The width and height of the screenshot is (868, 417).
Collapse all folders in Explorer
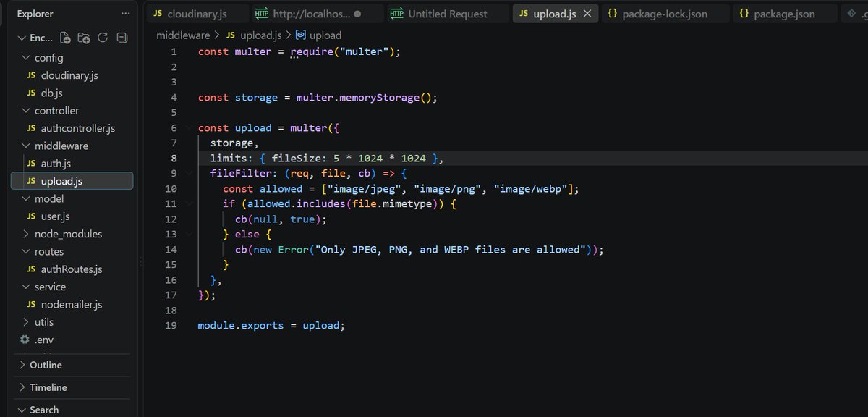pyautogui.click(x=122, y=38)
